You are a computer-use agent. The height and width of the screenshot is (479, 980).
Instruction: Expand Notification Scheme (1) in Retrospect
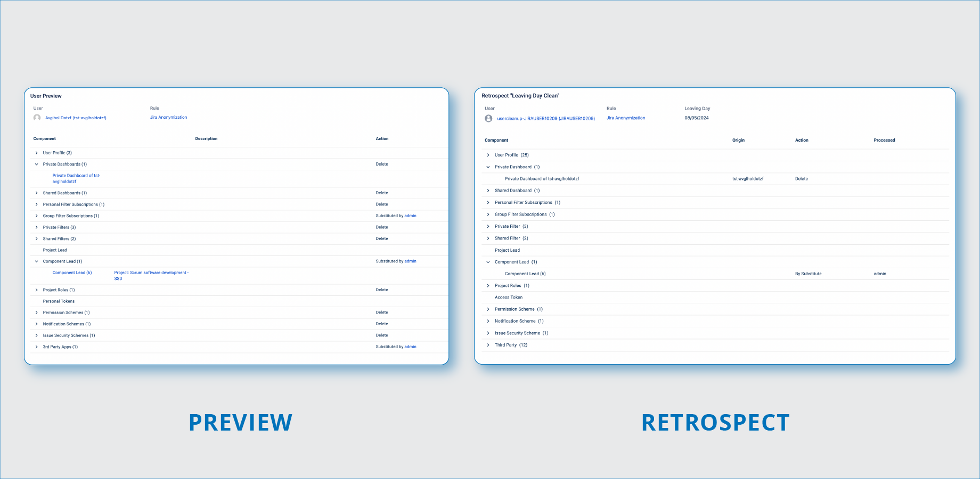point(488,321)
